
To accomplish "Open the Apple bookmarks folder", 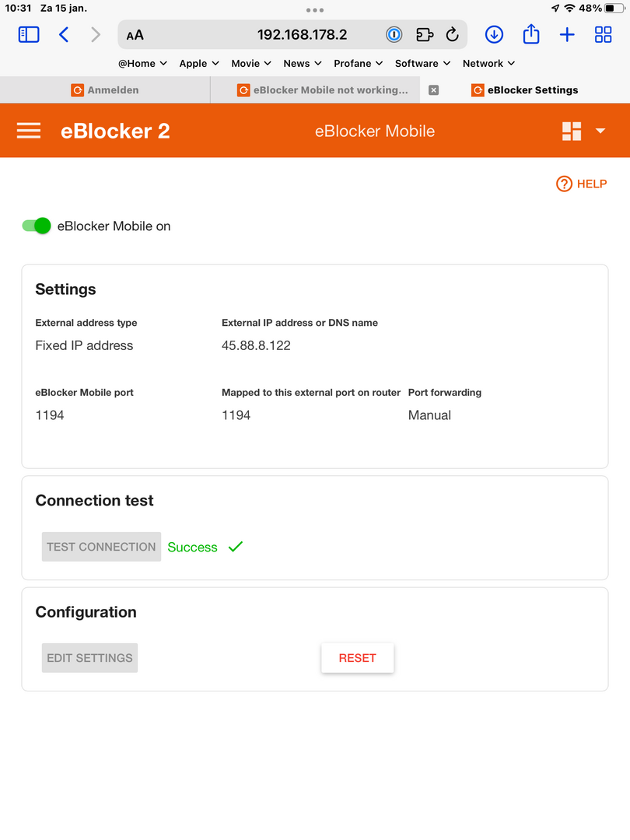I will tap(199, 63).
